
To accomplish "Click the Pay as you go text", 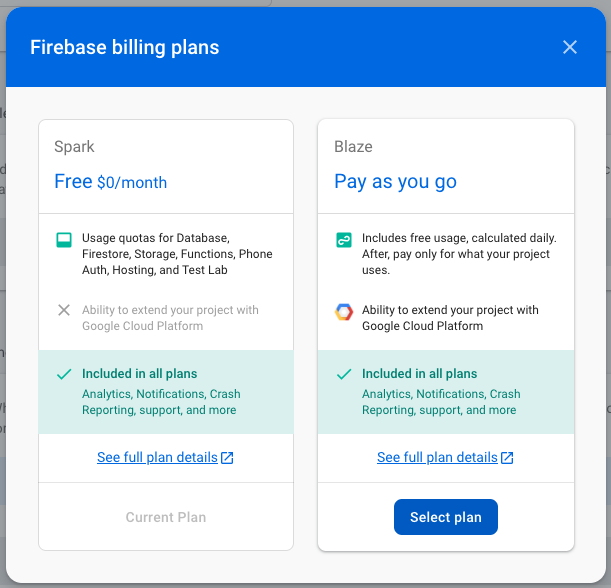I will coord(395,182).
